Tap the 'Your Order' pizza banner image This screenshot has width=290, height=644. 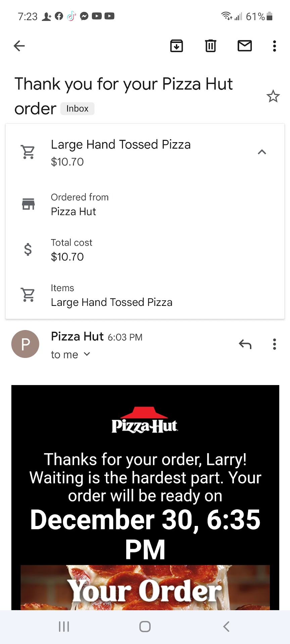click(145, 588)
